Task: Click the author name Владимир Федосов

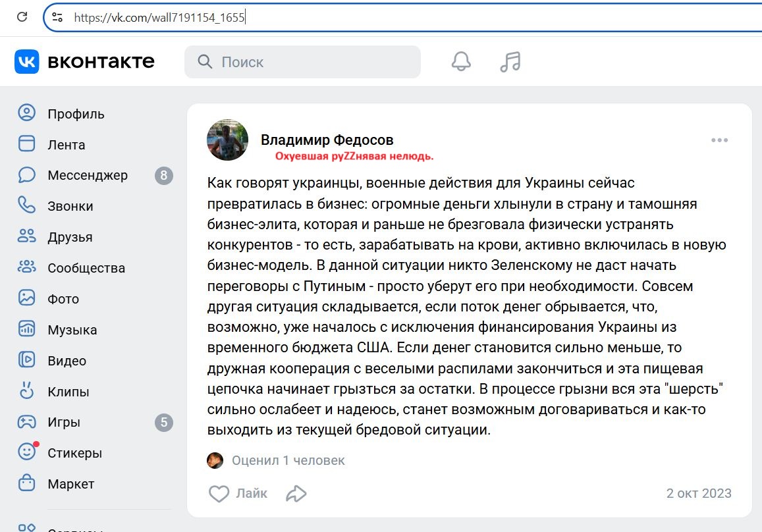Action: pos(327,140)
